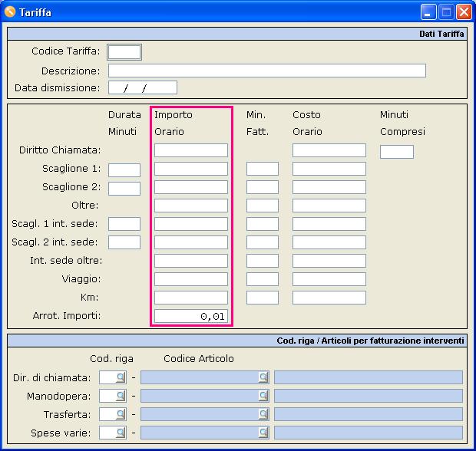Search Codice Articolo for Dir. di chiamata
Screen dimensions: 476x451
click(x=263, y=377)
